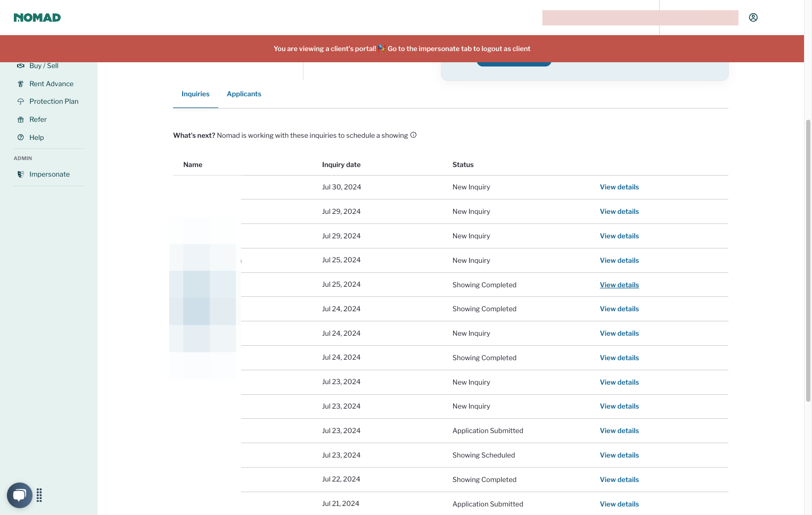Click the 'Inquiry date' column header
This screenshot has height=515, width=812.
(341, 165)
